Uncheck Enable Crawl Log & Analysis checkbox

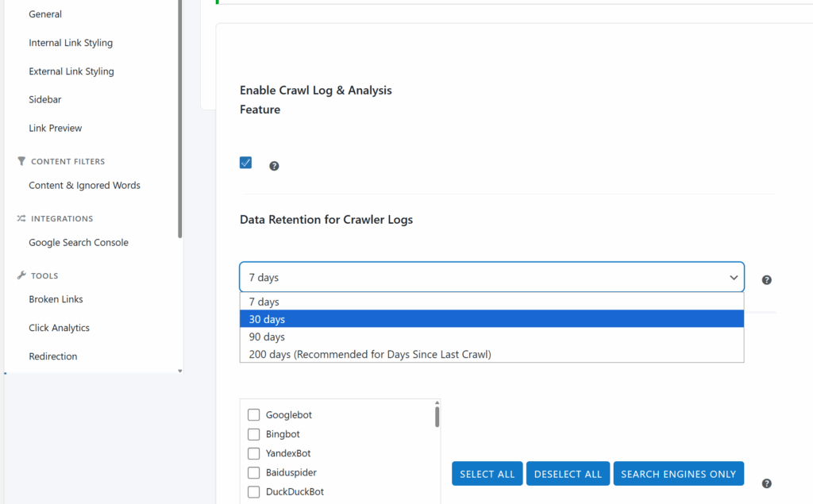pos(246,163)
